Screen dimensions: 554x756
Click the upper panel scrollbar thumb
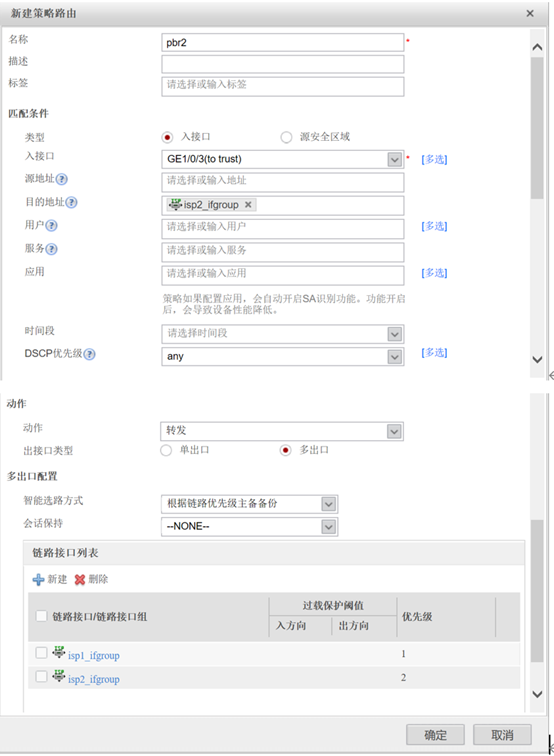pyautogui.click(x=537, y=128)
